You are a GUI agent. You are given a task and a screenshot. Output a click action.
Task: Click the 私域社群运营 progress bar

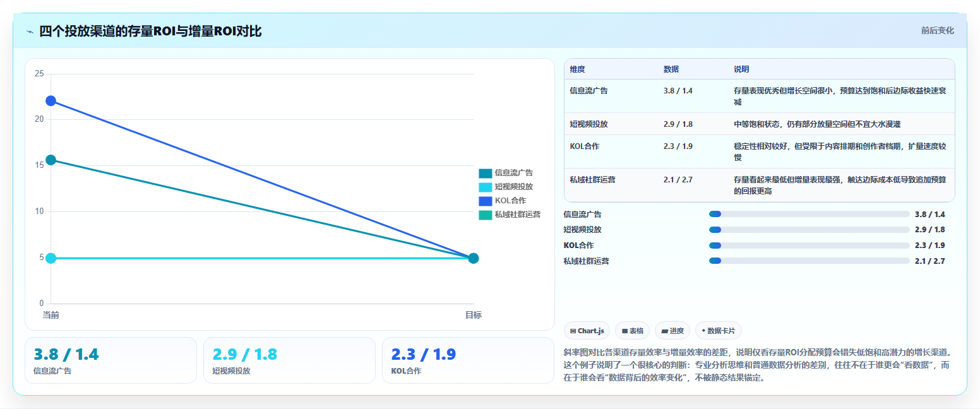click(810, 261)
